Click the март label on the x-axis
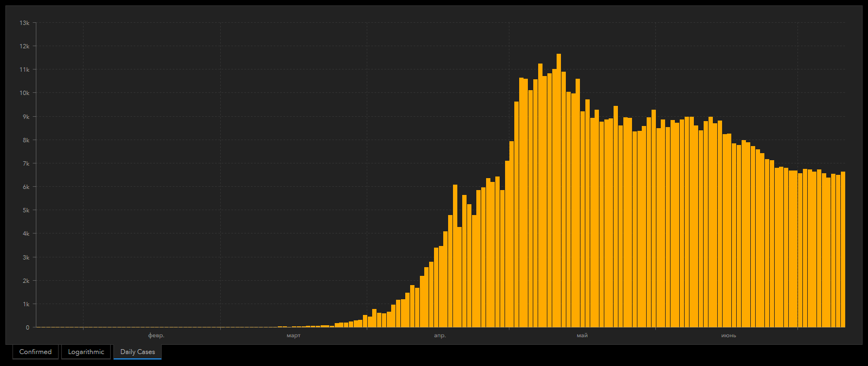Screen dimensions: 868x366 coord(293,336)
